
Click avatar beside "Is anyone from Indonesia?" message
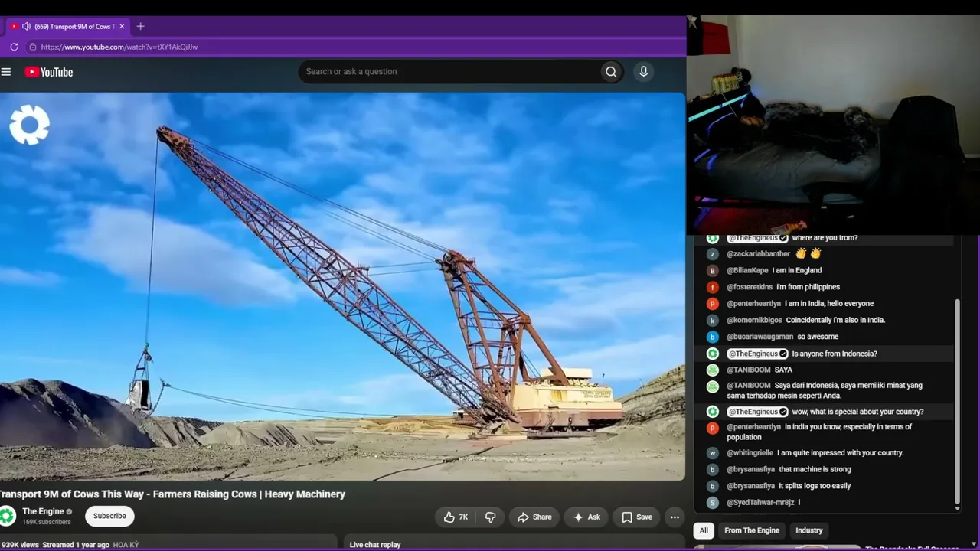(x=712, y=354)
